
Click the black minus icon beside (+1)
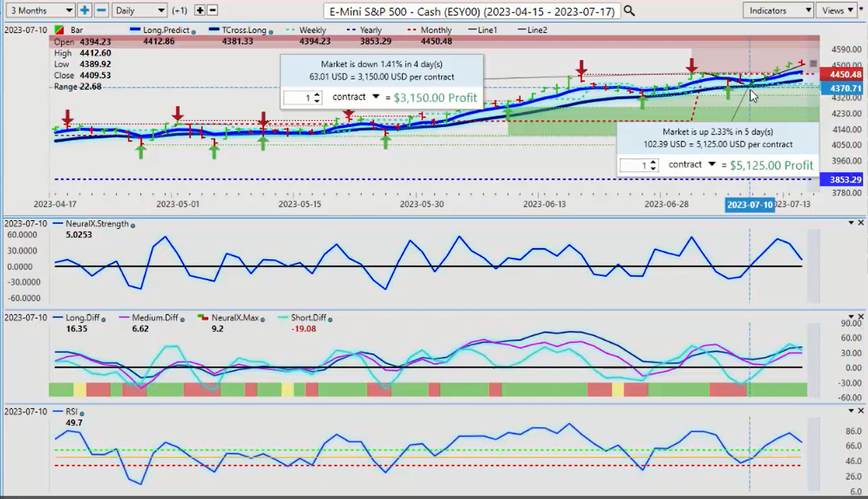212,10
